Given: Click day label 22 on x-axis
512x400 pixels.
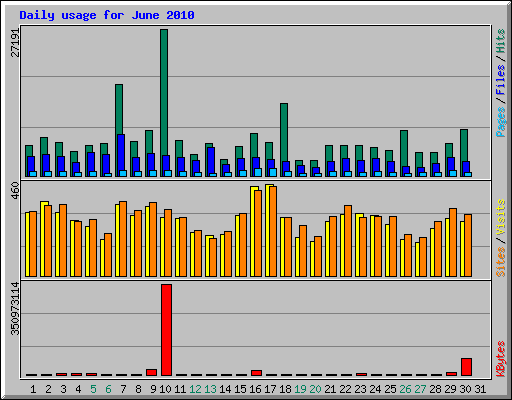Looking at the screenshot, I should point(345,389).
